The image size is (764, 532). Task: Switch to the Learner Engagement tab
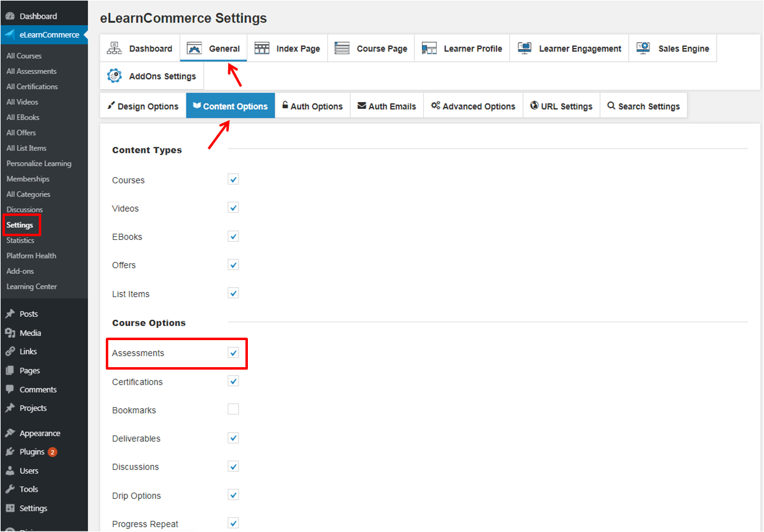tap(569, 49)
